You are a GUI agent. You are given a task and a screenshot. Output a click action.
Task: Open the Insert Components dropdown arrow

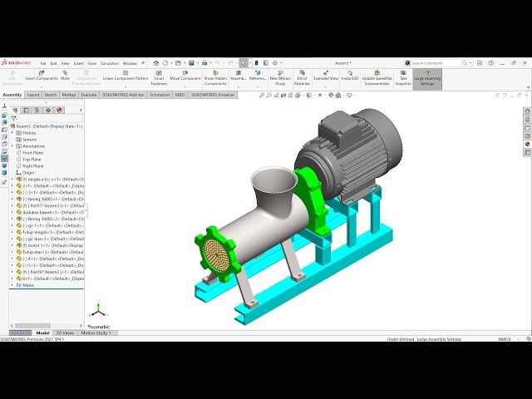pyautogui.click(x=42, y=86)
